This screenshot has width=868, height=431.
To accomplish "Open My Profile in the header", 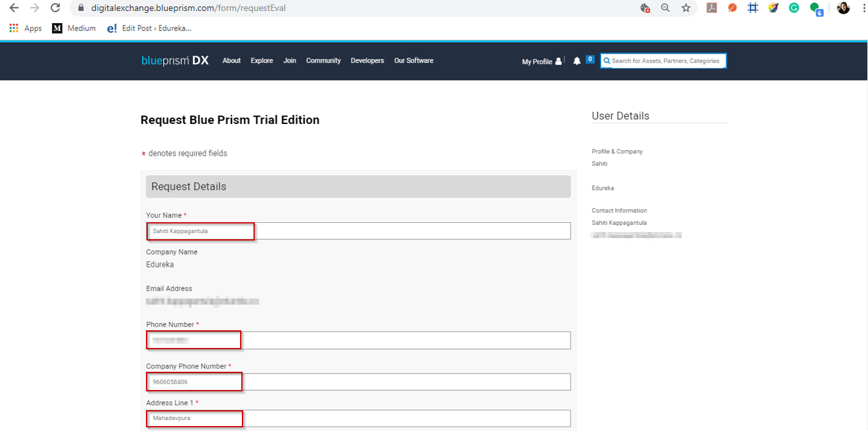I will tap(542, 61).
